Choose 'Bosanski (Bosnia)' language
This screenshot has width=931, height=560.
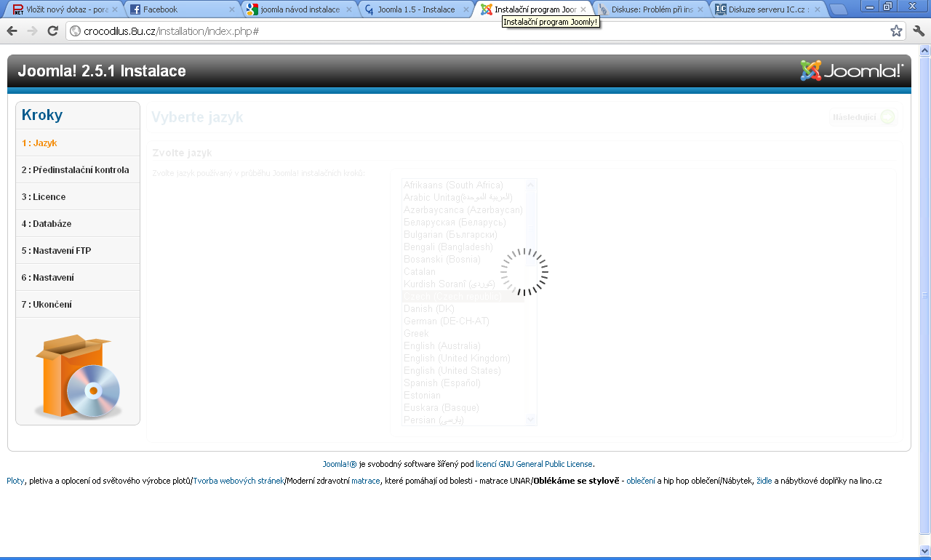tap(463, 260)
